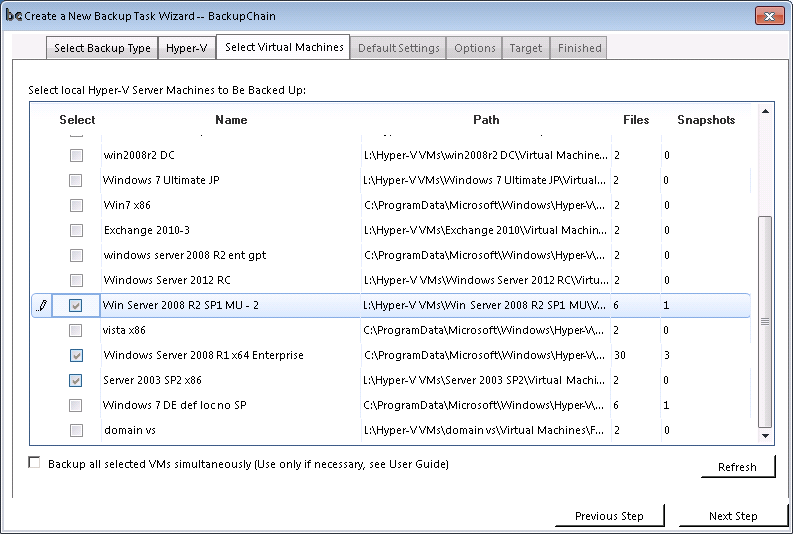Click the BackupChain logo icon in title bar
Screen dimensions: 793x534
[x=13, y=15]
